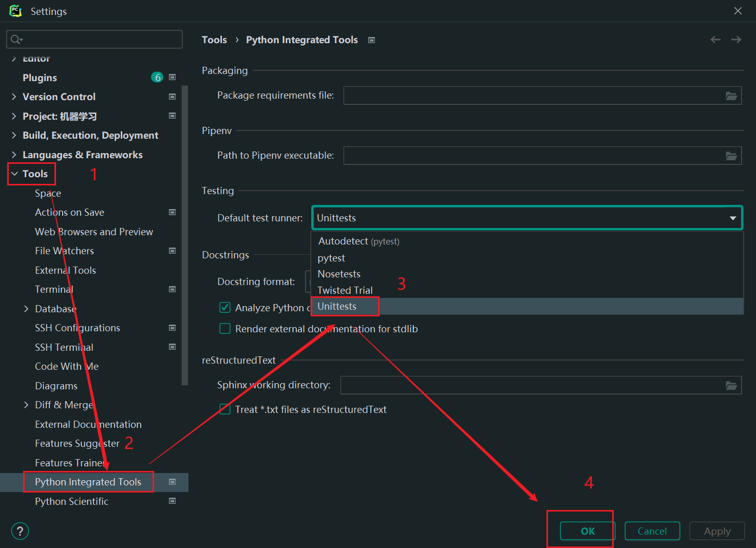Image resolution: width=756 pixels, height=548 pixels.
Task: Click the project-level icon beside Python Integrated Tools row
Action: (173, 482)
